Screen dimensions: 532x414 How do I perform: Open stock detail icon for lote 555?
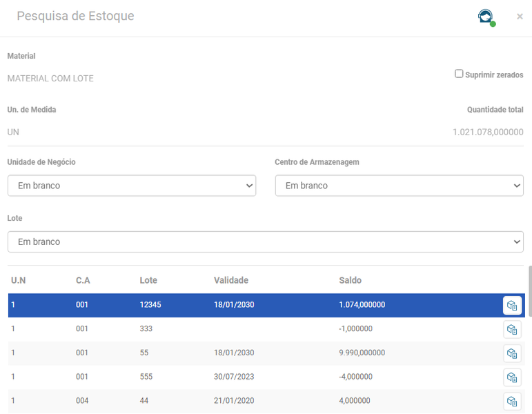(x=512, y=377)
